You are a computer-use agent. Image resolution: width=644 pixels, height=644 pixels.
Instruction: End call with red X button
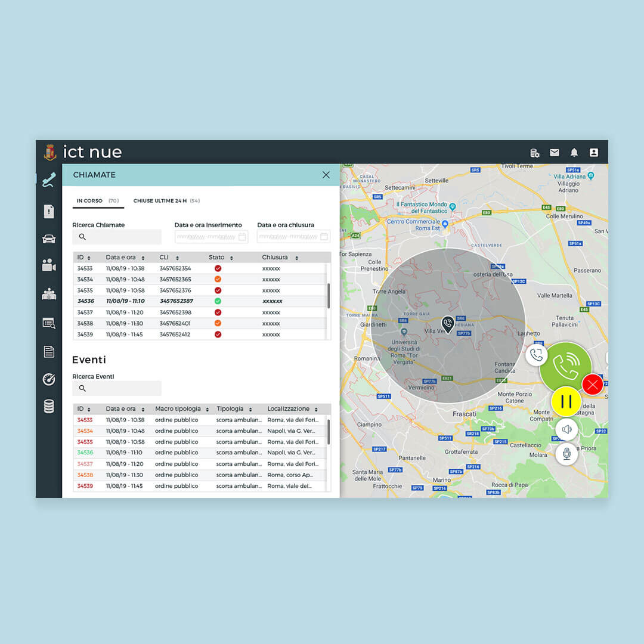coord(592,385)
